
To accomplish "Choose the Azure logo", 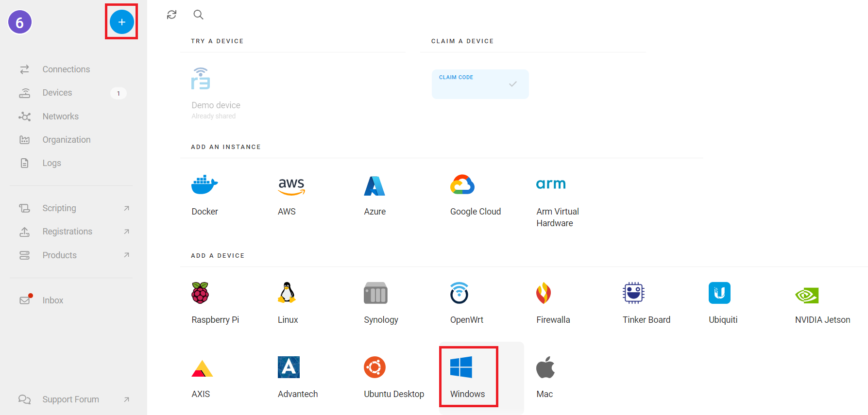I will 374,185.
